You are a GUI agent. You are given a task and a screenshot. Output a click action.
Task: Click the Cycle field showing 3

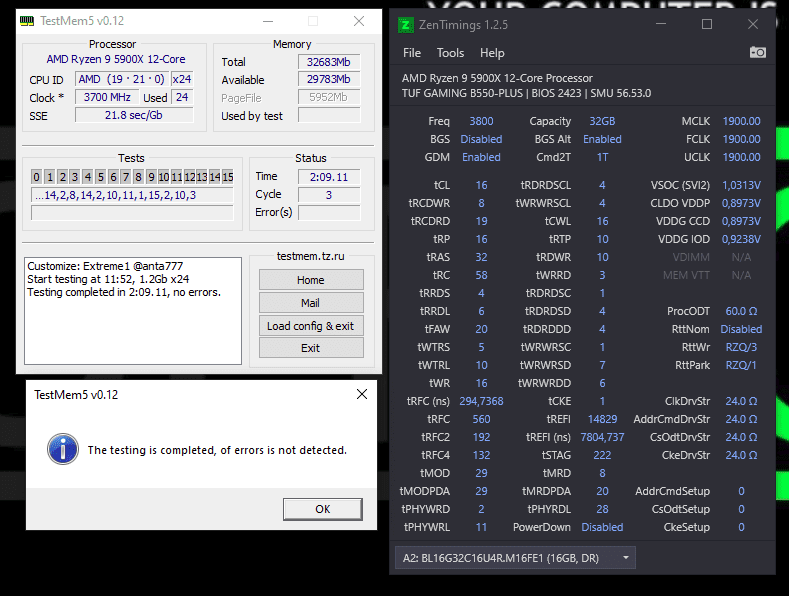(x=329, y=195)
